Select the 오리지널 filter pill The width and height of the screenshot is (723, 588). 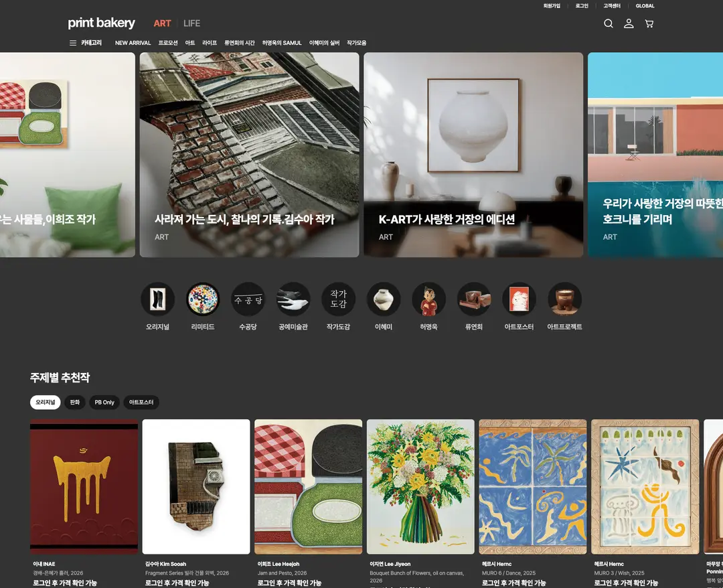[46, 402]
